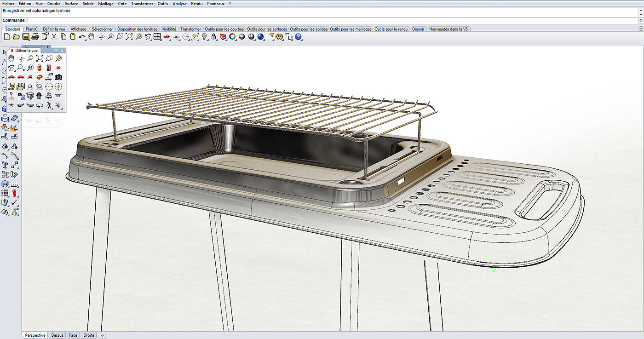Switch to the Outils pour les surfaces tab

pos(267,29)
